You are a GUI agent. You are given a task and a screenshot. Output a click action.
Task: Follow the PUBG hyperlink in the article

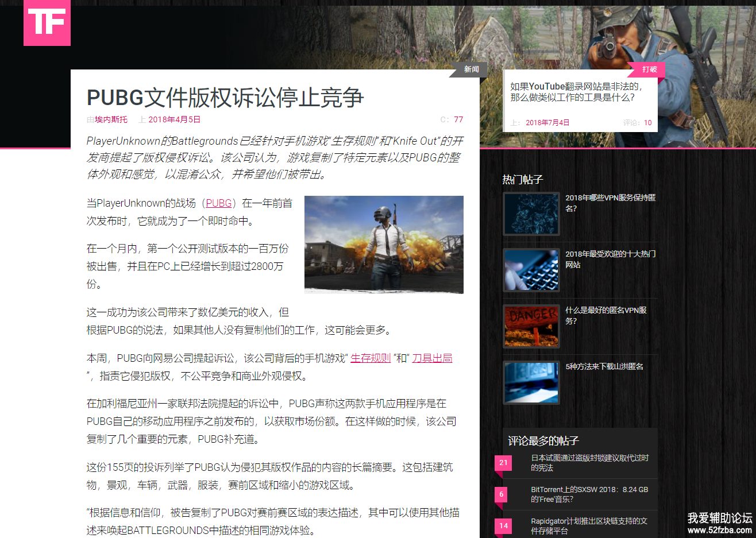pyautogui.click(x=219, y=203)
